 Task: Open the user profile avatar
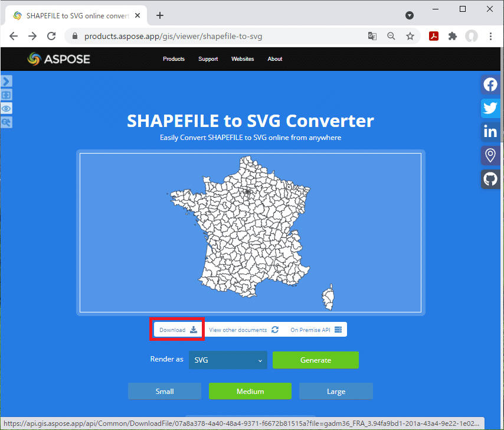pos(472,36)
